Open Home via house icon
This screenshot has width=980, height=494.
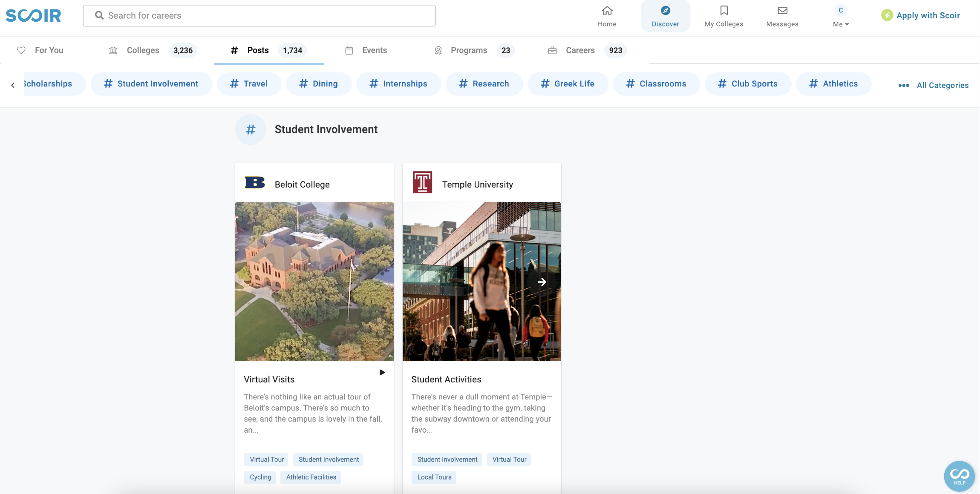coord(607,10)
